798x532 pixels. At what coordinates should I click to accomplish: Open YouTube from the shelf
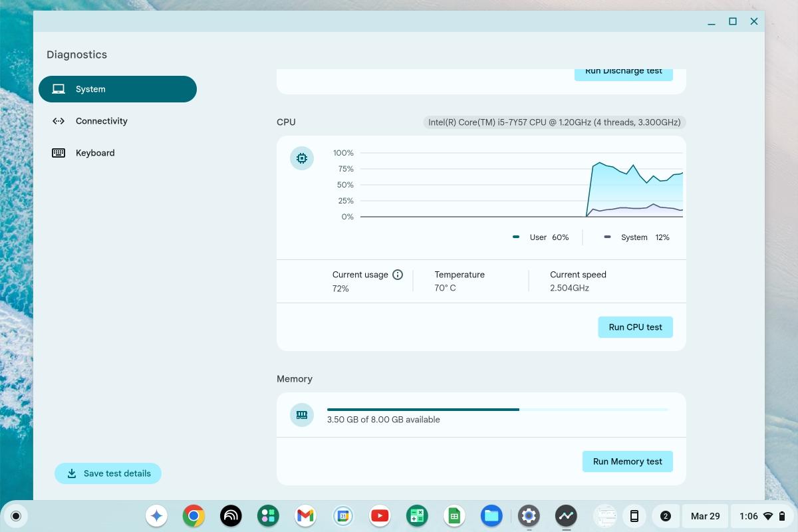point(380,515)
